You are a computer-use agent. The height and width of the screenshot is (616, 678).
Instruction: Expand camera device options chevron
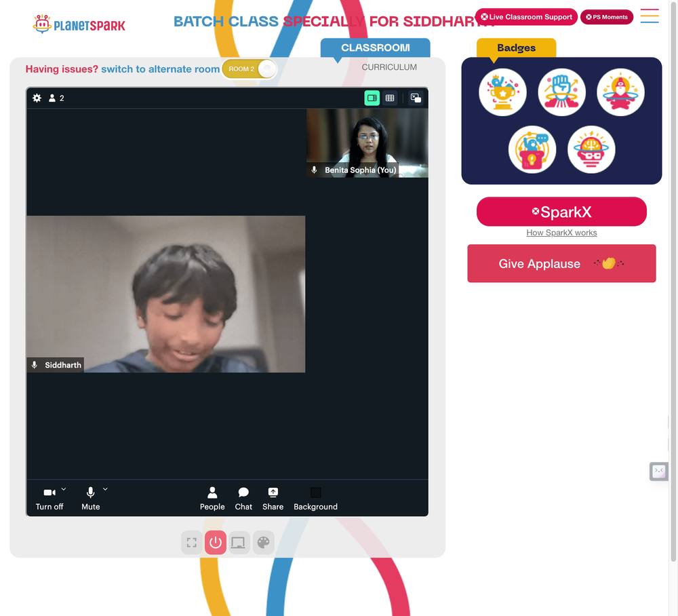tap(64, 489)
